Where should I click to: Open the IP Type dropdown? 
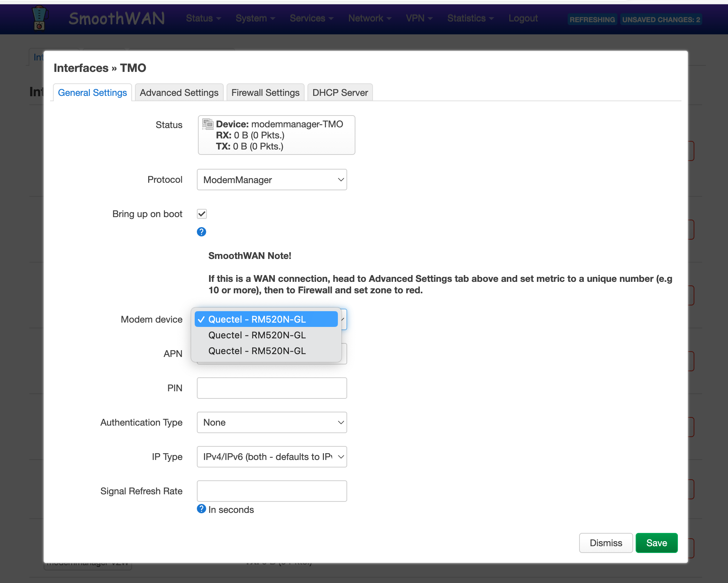[x=272, y=457]
